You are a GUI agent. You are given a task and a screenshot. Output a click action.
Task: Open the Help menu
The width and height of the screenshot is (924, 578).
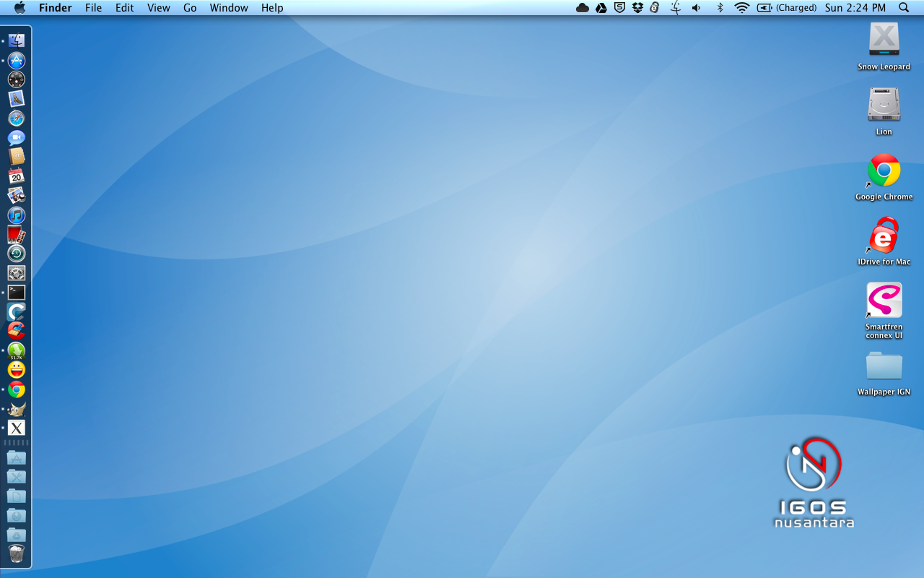coord(272,8)
